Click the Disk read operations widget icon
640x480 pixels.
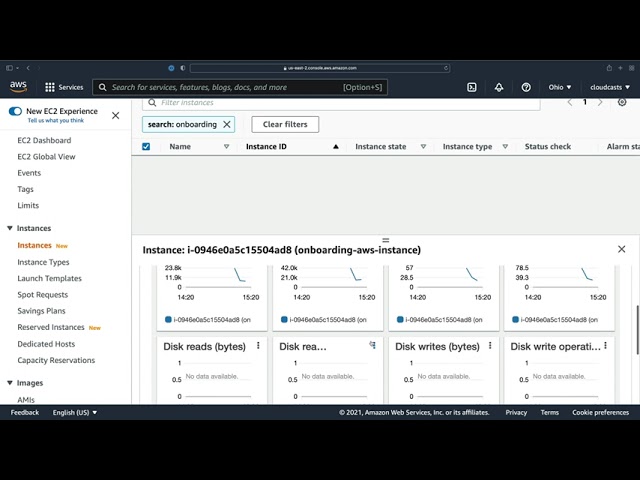pos(373,345)
